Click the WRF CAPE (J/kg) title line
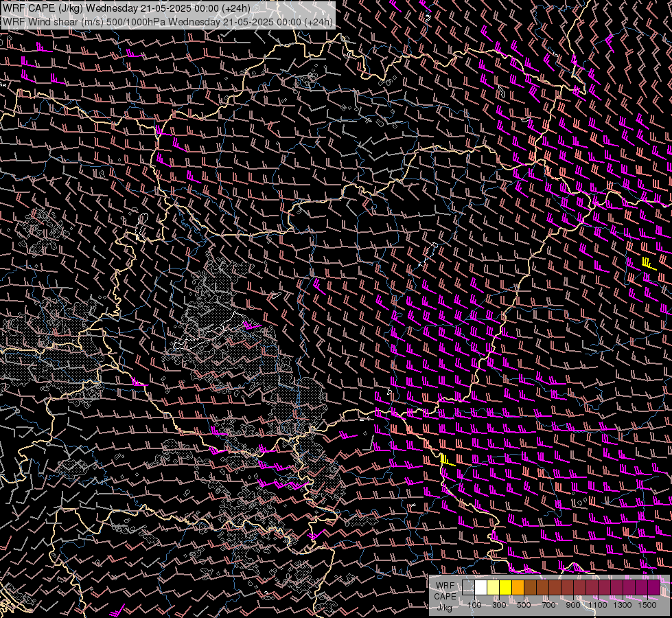The height and width of the screenshot is (618, 672). [126, 8]
